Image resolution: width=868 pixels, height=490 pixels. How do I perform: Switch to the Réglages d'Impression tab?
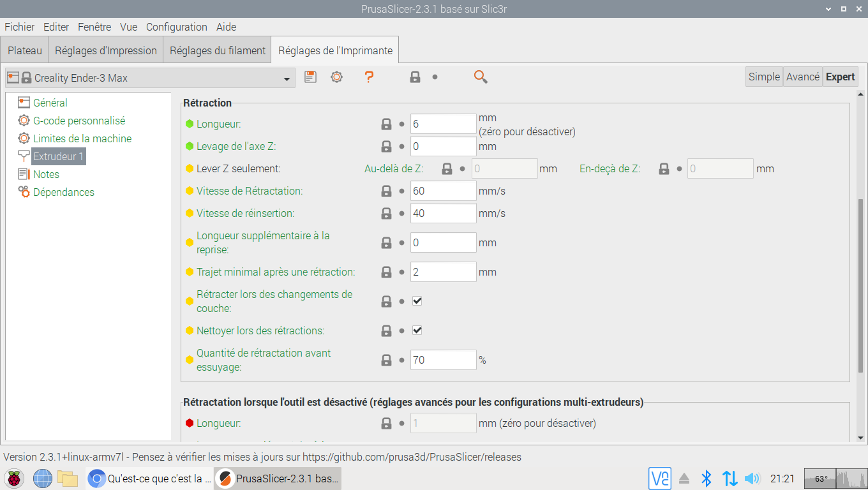coord(106,50)
